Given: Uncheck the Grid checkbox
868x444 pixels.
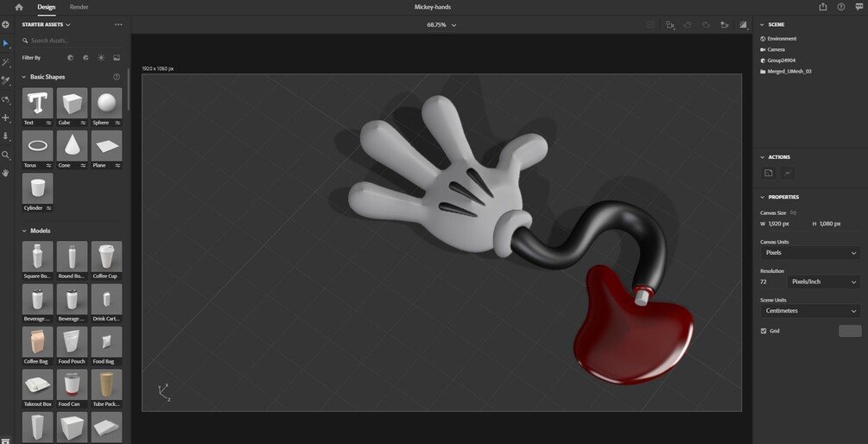Looking at the screenshot, I should (x=763, y=331).
